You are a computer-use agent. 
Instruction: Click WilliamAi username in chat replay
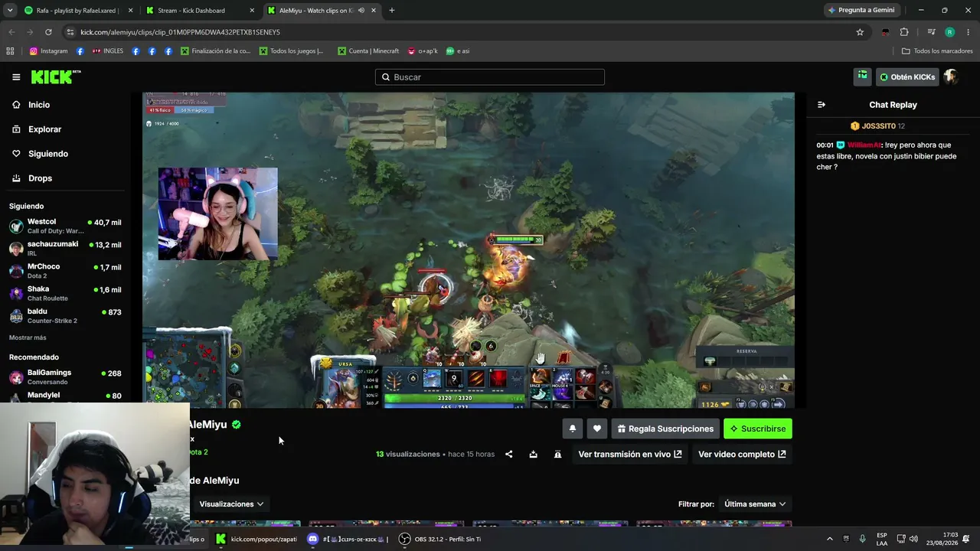[x=864, y=145]
